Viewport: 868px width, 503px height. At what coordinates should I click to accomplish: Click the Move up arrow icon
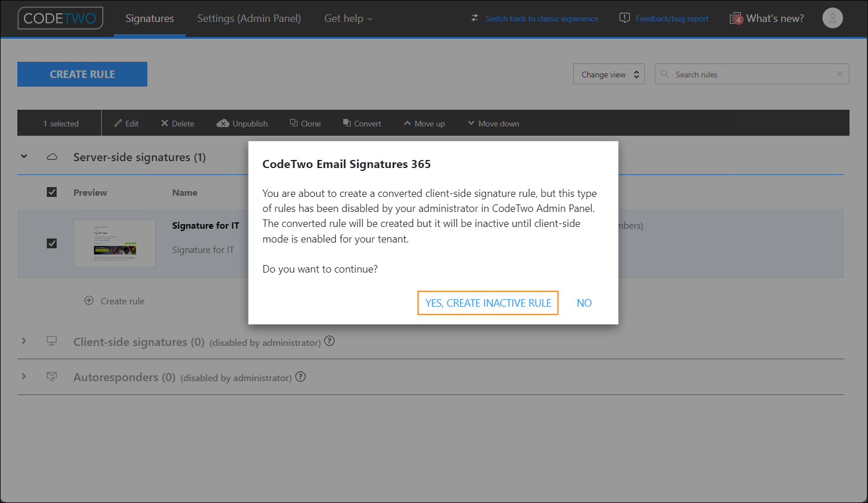(x=408, y=123)
